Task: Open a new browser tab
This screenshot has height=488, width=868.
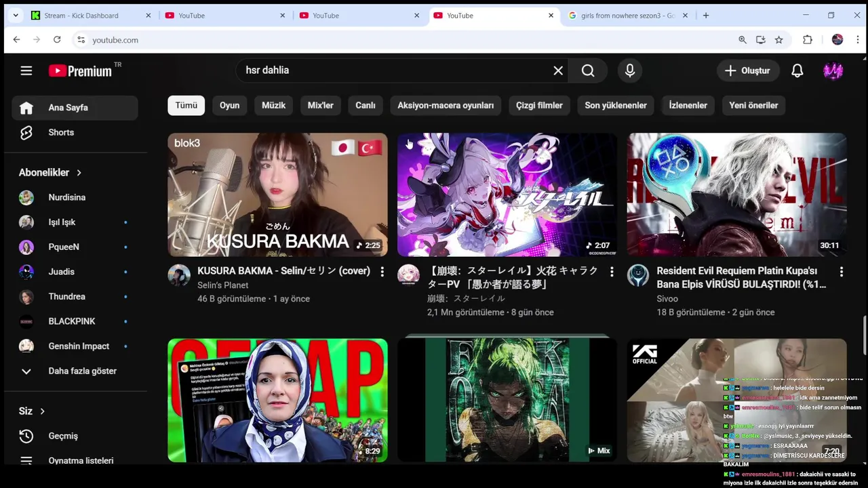Action: pos(706,16)
